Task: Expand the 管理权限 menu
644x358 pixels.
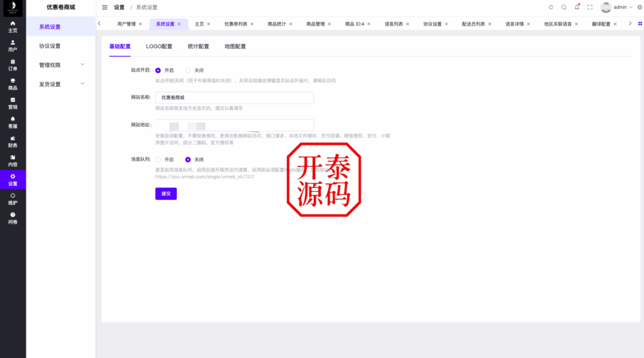Action: [x=61, y=65]
